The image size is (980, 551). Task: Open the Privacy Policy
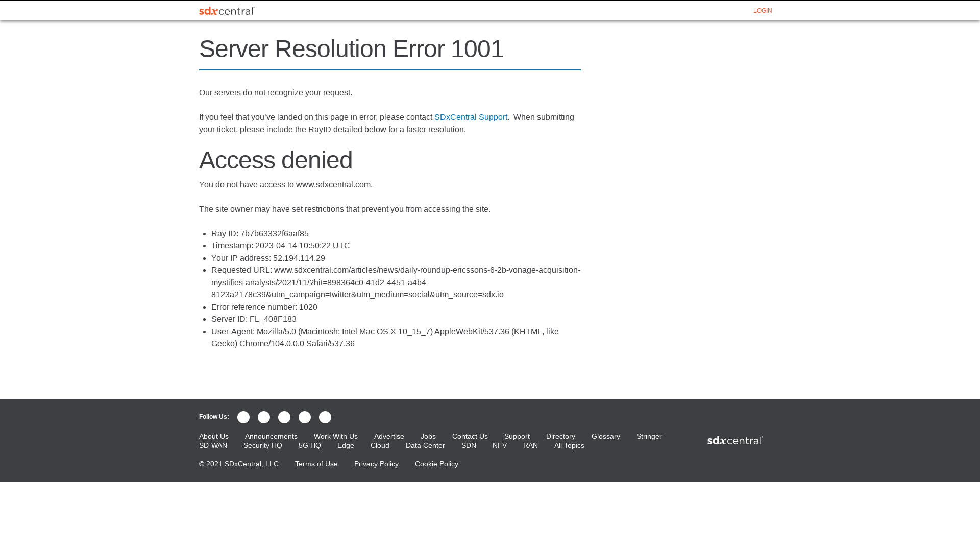pos(376,464)
